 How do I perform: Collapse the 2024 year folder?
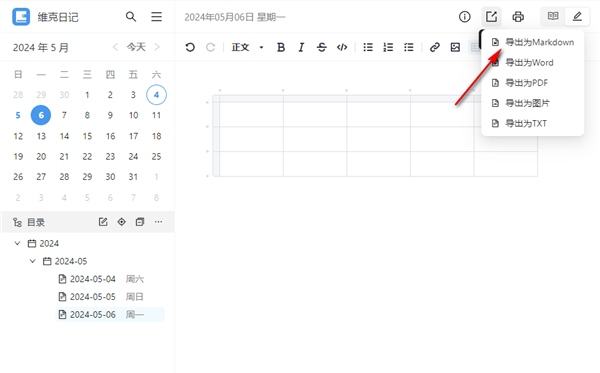pos(17,243)
